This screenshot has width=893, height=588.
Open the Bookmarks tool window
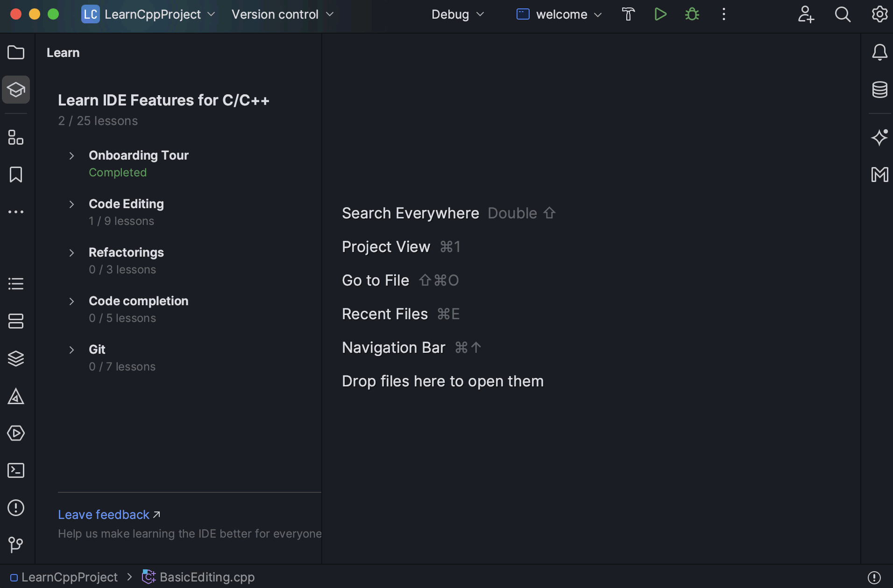pyautogui.click(x=16, y=175)
